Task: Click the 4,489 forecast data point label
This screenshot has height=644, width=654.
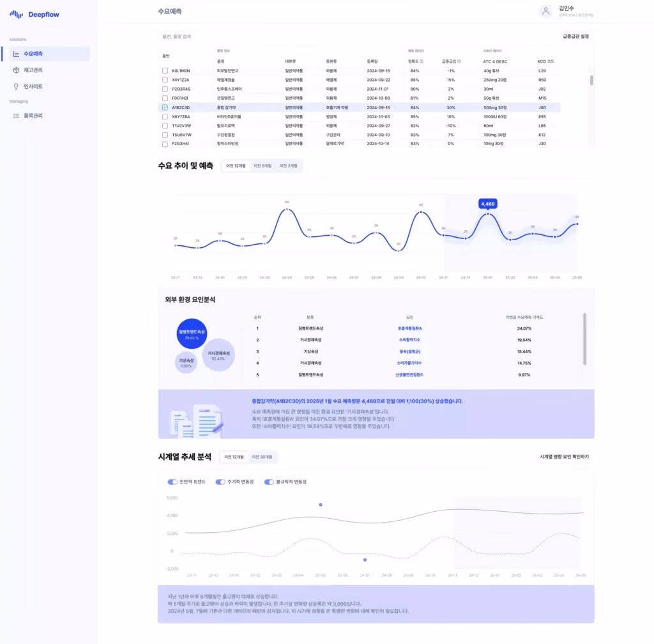Action: click(x=487, y=204)
